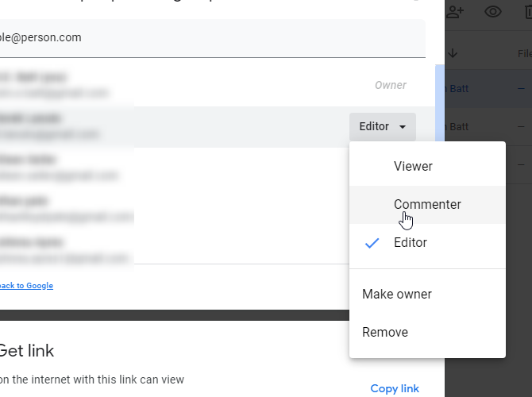
Task: Click the add person share icon
Action: (x=455, y=12)
